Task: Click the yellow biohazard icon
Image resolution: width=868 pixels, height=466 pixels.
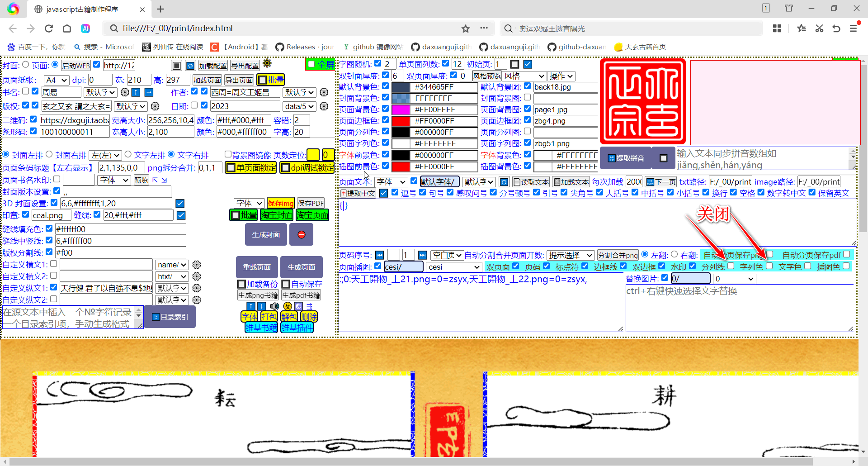Action: pyautogui.click(x=288, y=306)
